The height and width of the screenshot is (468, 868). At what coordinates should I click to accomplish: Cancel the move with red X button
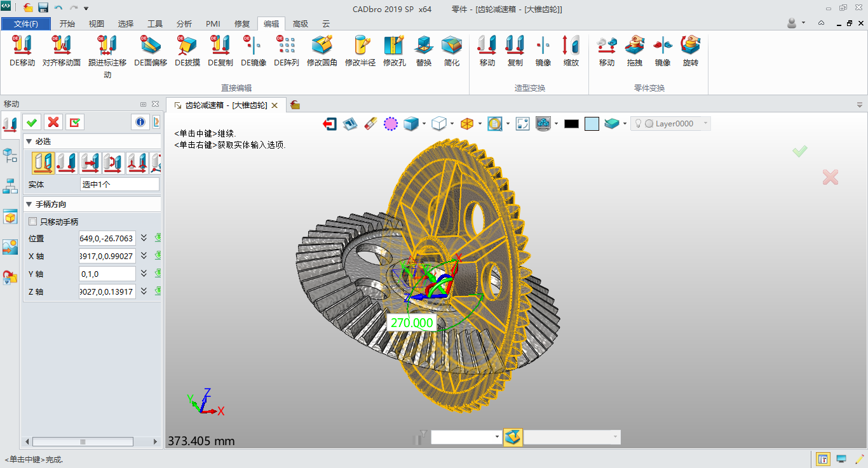click(53, 122)
